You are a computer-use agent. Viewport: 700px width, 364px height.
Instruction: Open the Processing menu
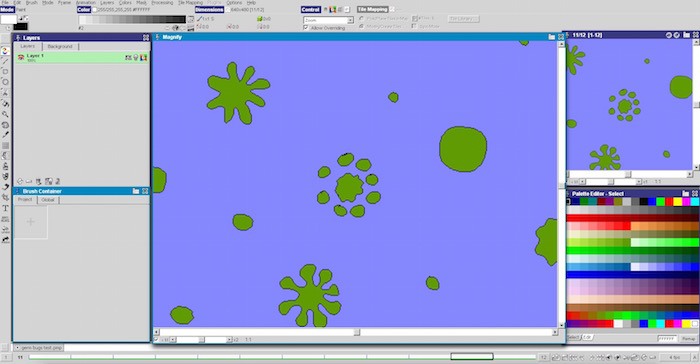point(162,3)
